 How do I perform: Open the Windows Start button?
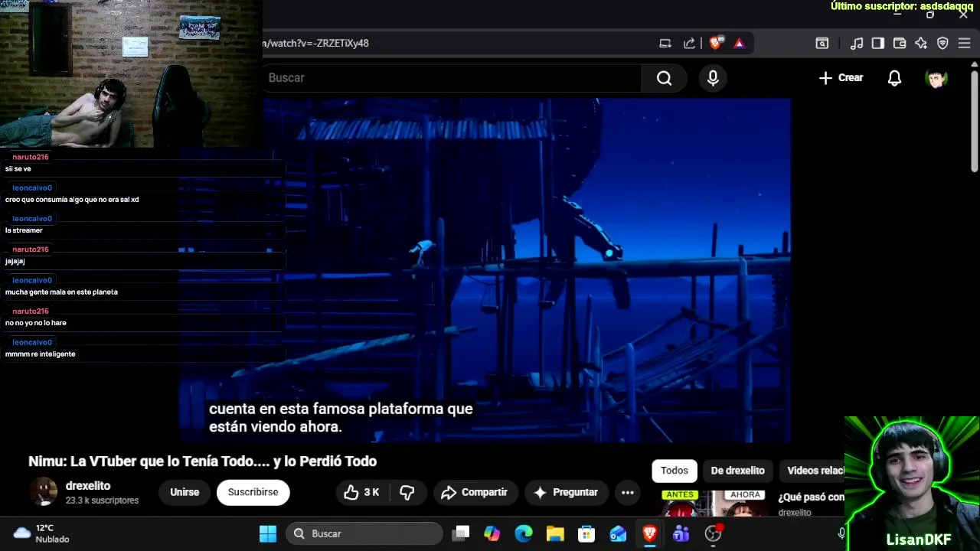tap(268, 534)
